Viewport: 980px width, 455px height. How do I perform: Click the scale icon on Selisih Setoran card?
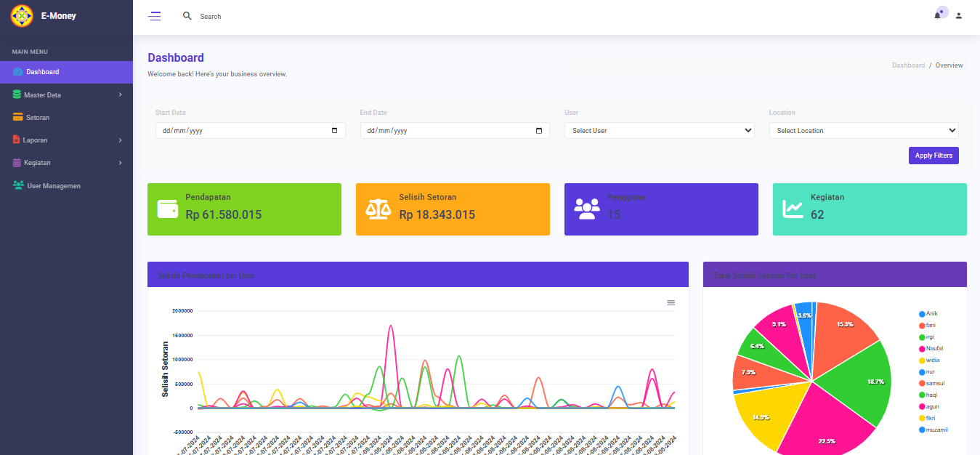point(378,209)
